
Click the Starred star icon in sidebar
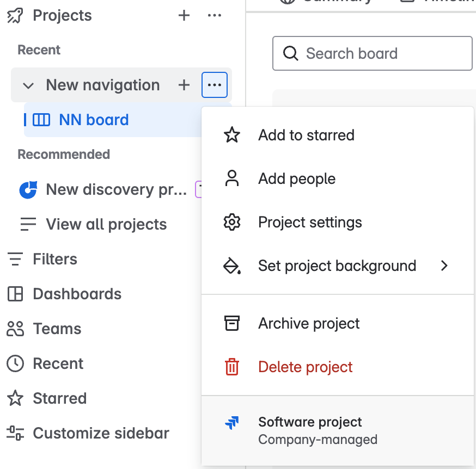(x=15, y=398)
